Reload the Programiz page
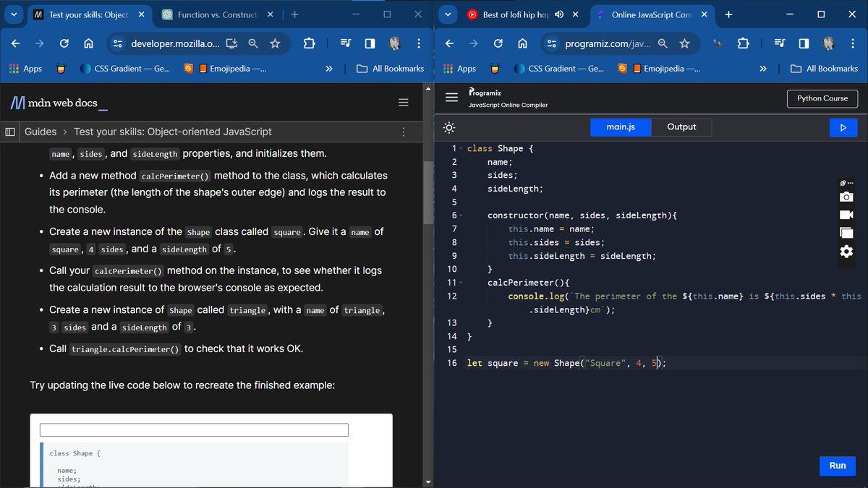868x488 pixels. 498,43
